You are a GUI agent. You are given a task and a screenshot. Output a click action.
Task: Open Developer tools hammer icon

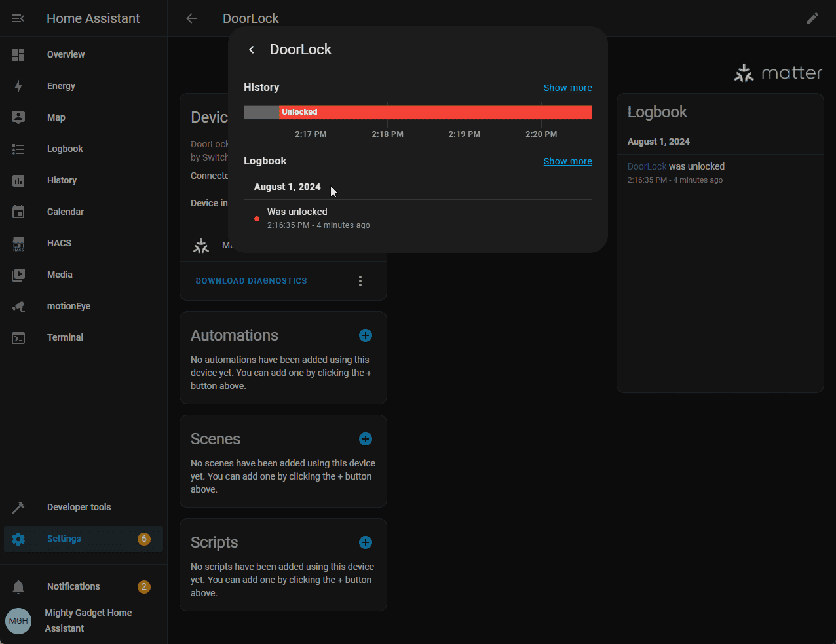(18, 507)
